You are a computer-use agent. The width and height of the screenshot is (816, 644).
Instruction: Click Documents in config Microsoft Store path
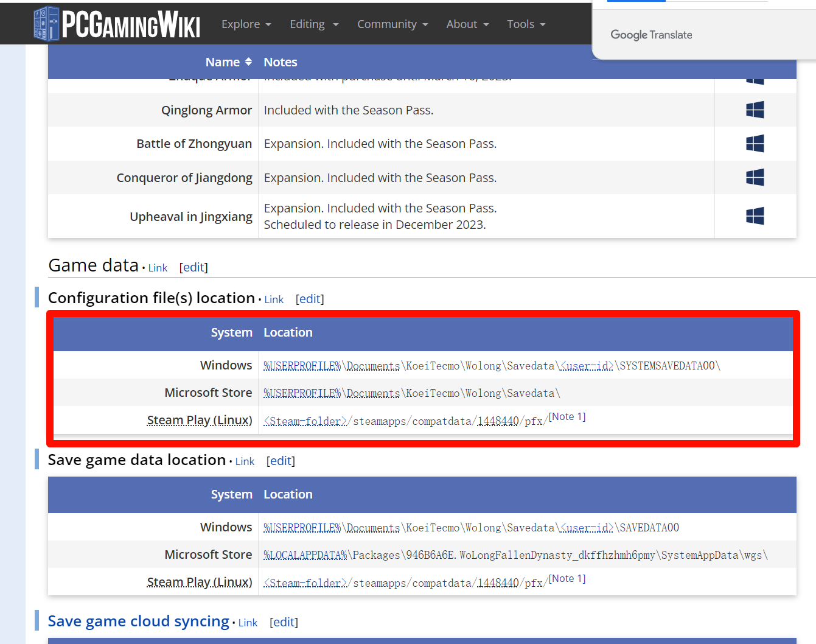[373, 393]
